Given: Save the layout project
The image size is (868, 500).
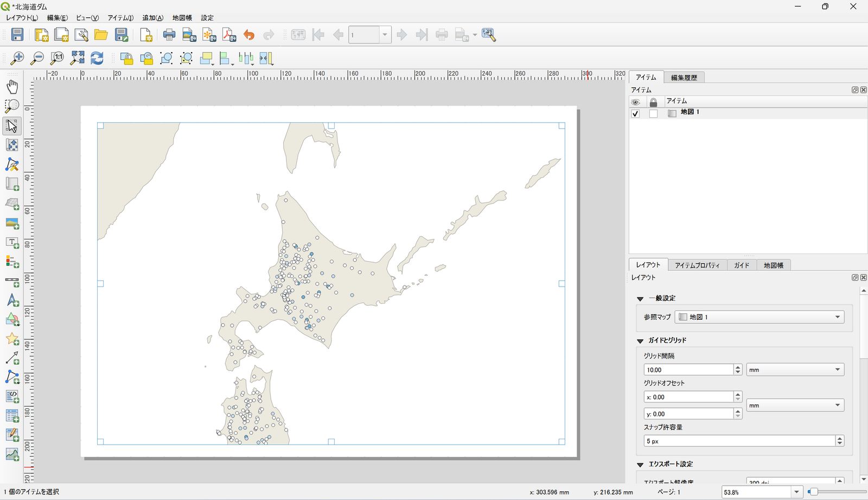Looking at the screenshot, I should click(x=17, y=35).
